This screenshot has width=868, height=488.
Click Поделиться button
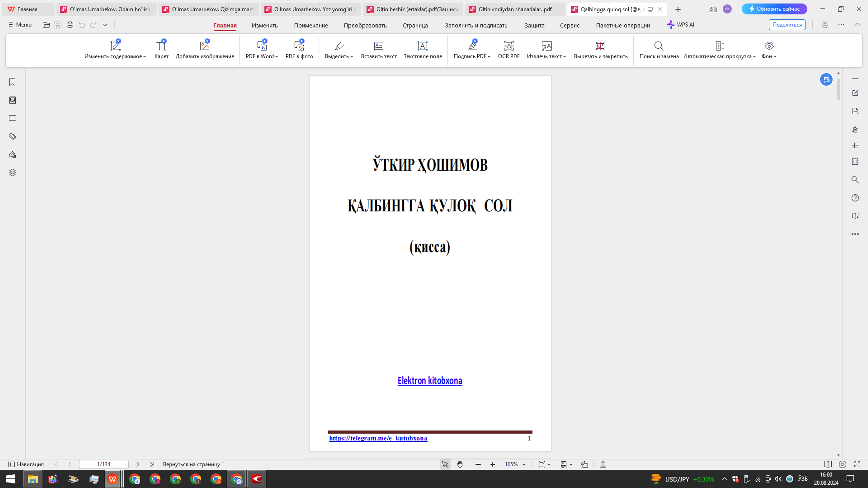click(787, 25)
